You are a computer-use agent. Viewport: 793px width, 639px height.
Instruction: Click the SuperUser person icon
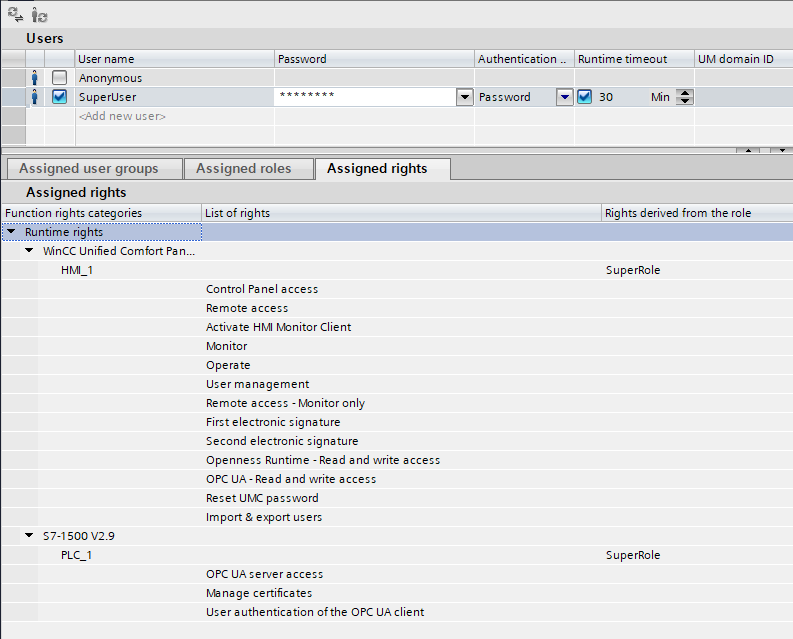pos(34,97)
